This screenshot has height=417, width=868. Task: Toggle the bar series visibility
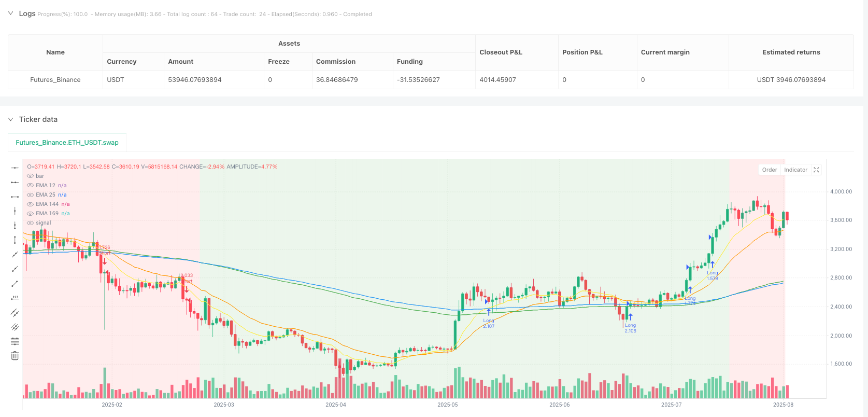pyautogui.click(x=31, y=176)
